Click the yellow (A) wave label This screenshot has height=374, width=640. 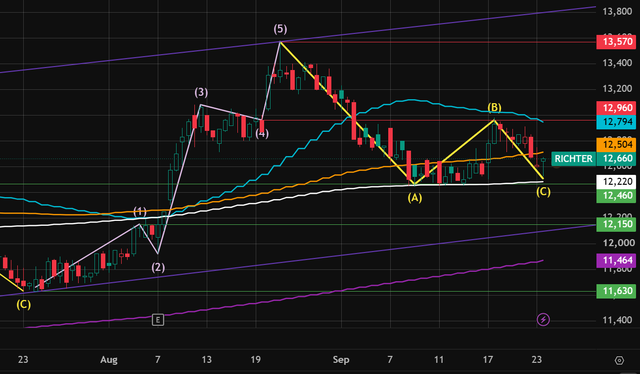(415, 198)
